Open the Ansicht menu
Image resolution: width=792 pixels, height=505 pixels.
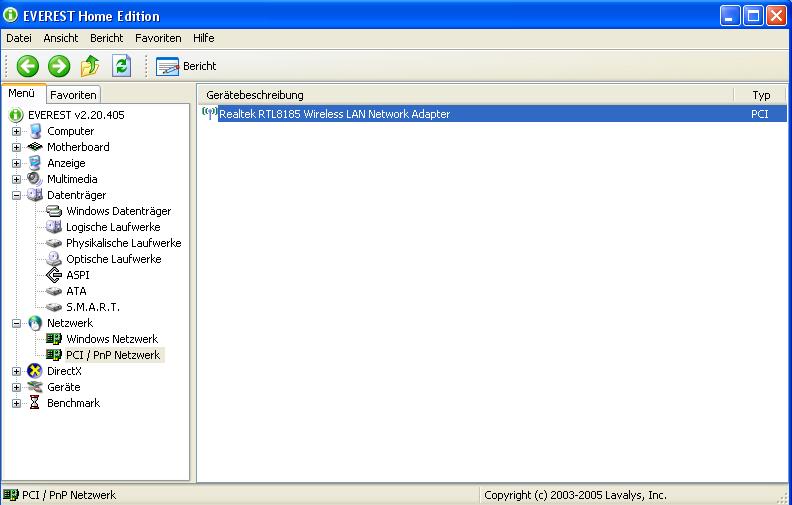[x=60, y=38]
